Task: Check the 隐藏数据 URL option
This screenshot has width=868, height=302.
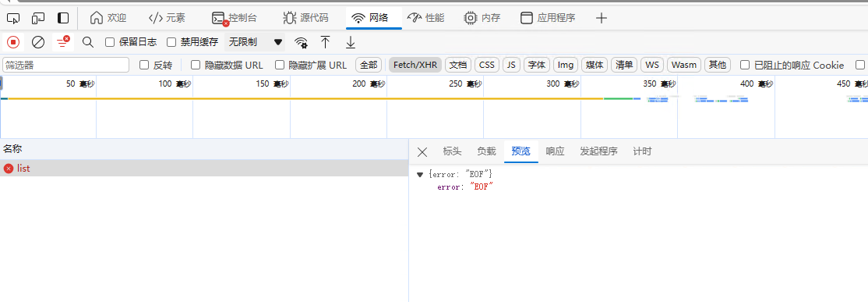Action: [196, 65]
